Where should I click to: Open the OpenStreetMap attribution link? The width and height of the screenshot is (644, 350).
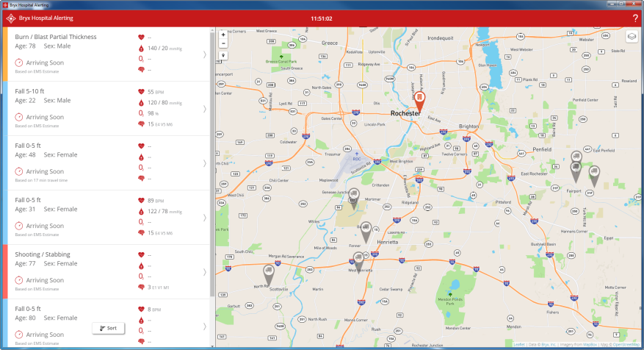click(626, 345)
